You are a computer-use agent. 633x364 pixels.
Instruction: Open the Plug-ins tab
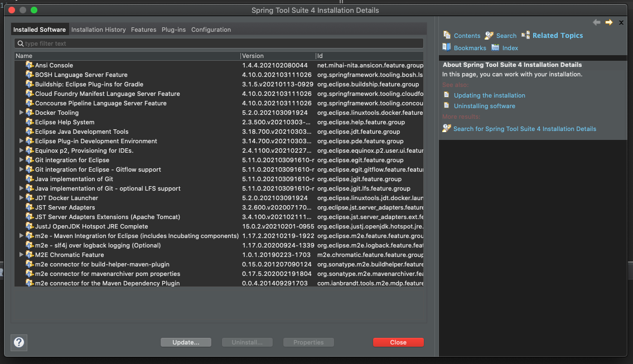point(173,30)
